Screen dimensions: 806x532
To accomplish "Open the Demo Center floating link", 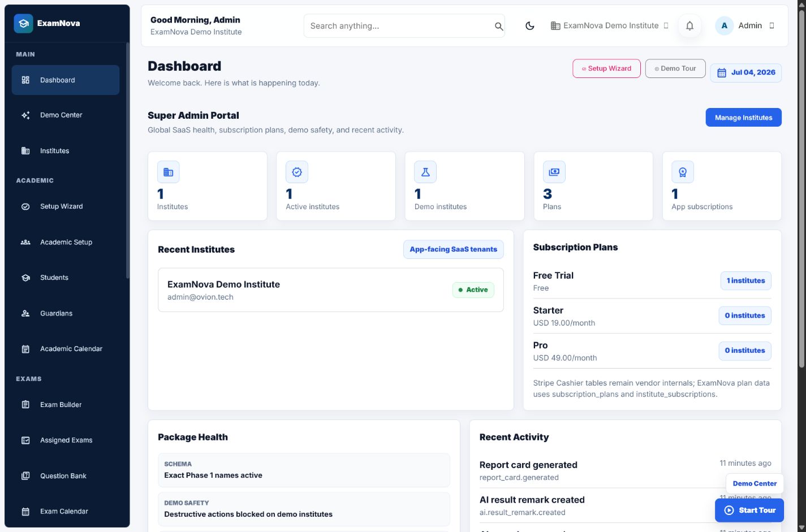I will coord(755,483).
